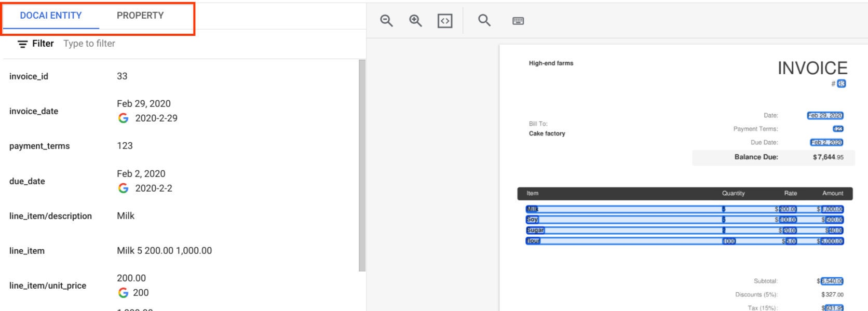
Task: Open the PROPERTY tab
Action: pos(140,16)
